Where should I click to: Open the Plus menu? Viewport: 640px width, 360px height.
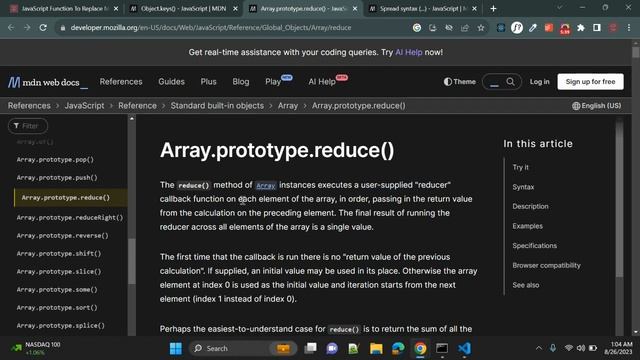click(x=208, y=82)
